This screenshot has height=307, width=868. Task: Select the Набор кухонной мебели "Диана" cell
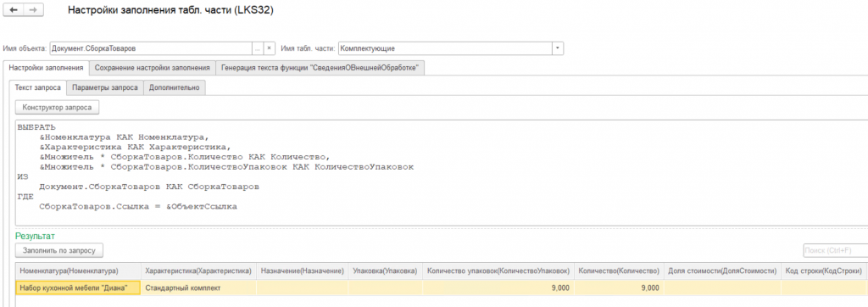click(x=78, y=287)
